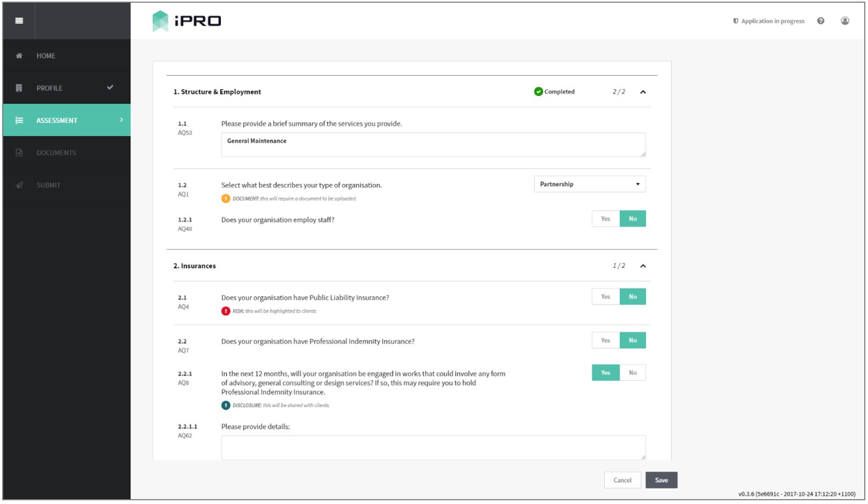
Task: Click the Save button
Action: (662, 480)
